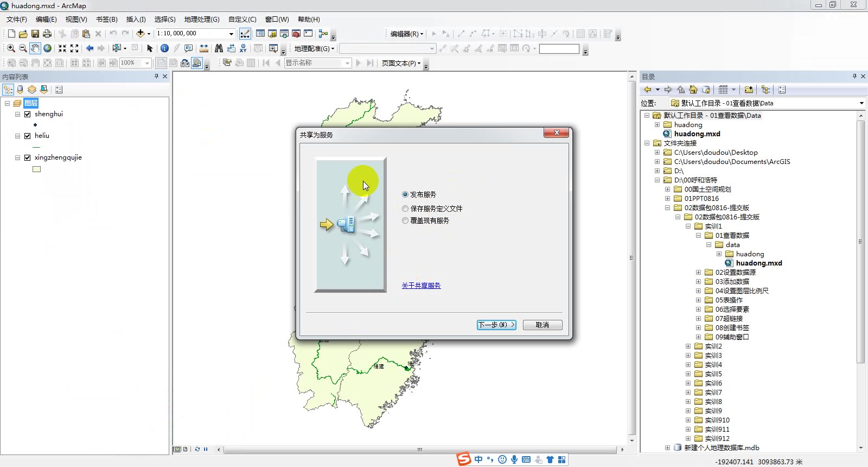
Task: Click the Full Extent globe icon
Action: coord(48,48)
